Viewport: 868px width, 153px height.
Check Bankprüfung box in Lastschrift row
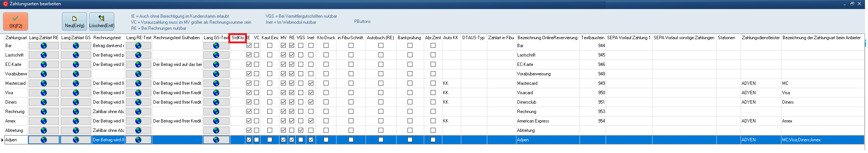click(x=410, y=55)
